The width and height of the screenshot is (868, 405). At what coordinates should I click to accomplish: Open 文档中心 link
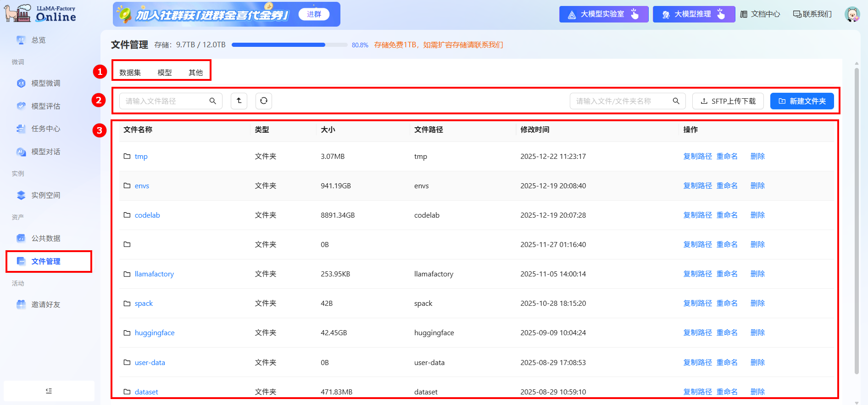760,14
